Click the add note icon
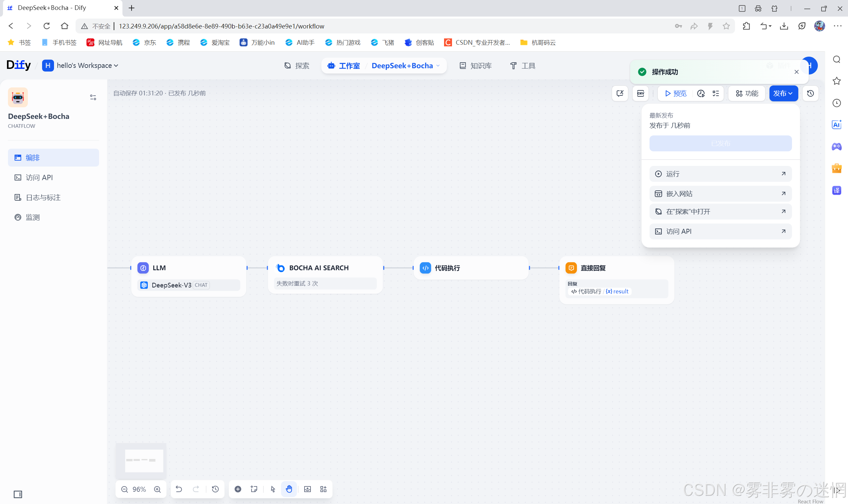 coord(254,489)
